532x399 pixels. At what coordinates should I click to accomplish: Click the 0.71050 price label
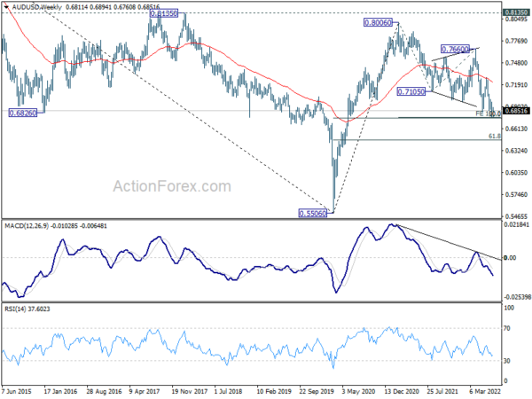(411, 91)
